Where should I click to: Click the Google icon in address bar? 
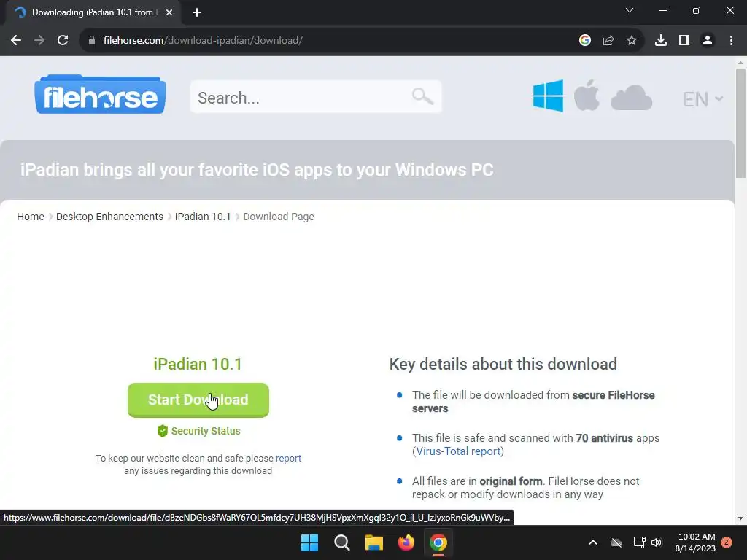[x=584, y=41]
